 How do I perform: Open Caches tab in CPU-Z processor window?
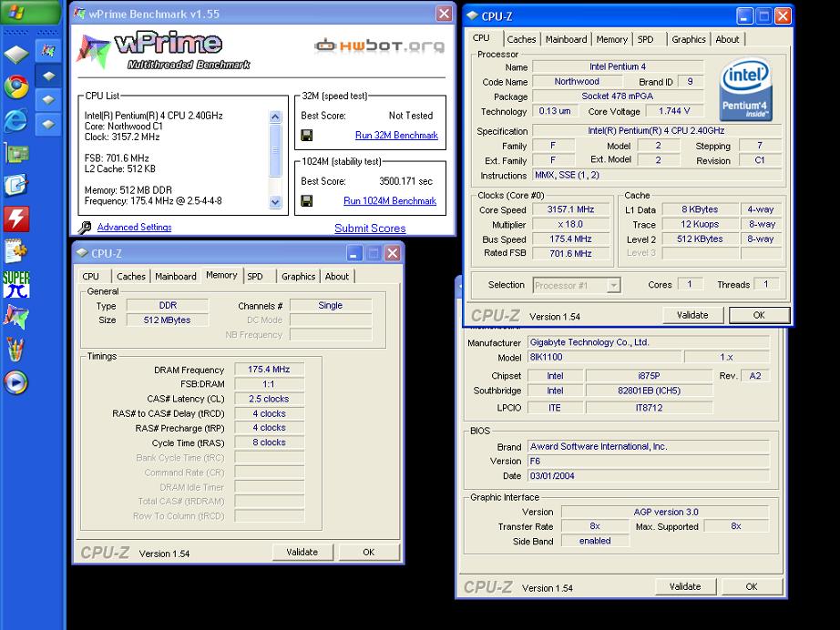[521, 39]
